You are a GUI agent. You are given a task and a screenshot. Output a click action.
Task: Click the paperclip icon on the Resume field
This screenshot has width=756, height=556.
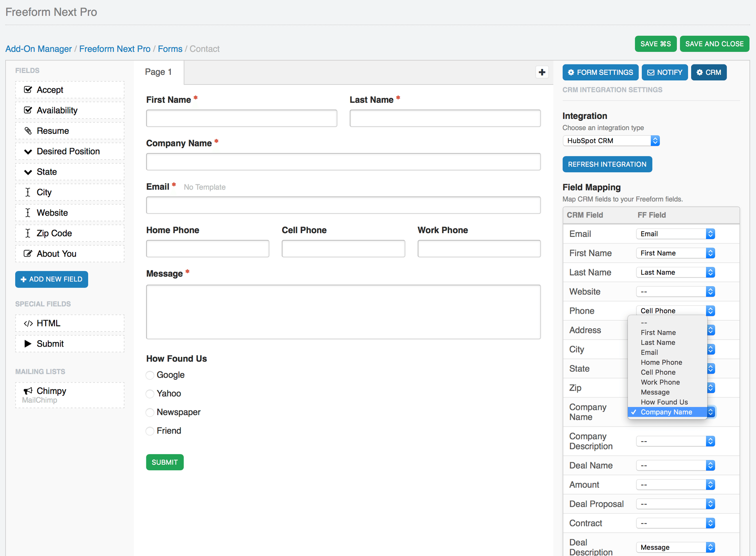28,130
